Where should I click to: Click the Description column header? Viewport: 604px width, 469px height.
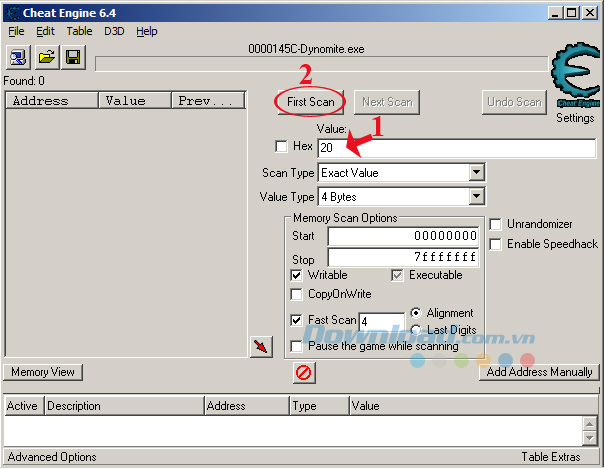coord(124,406)
